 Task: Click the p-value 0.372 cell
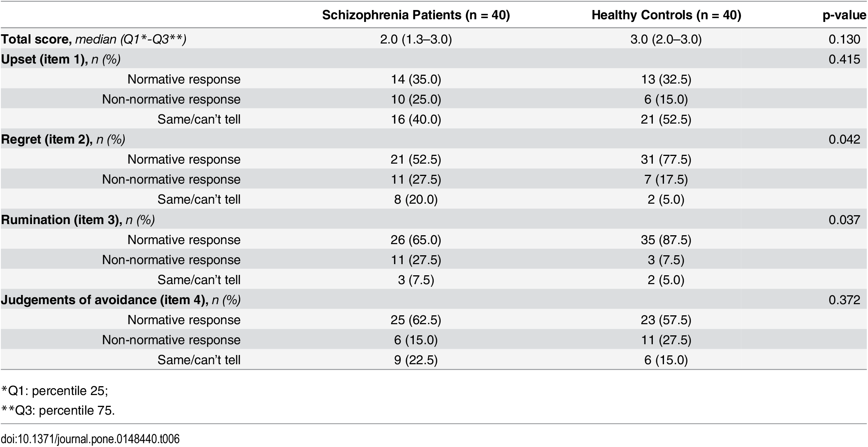[844, 300]
